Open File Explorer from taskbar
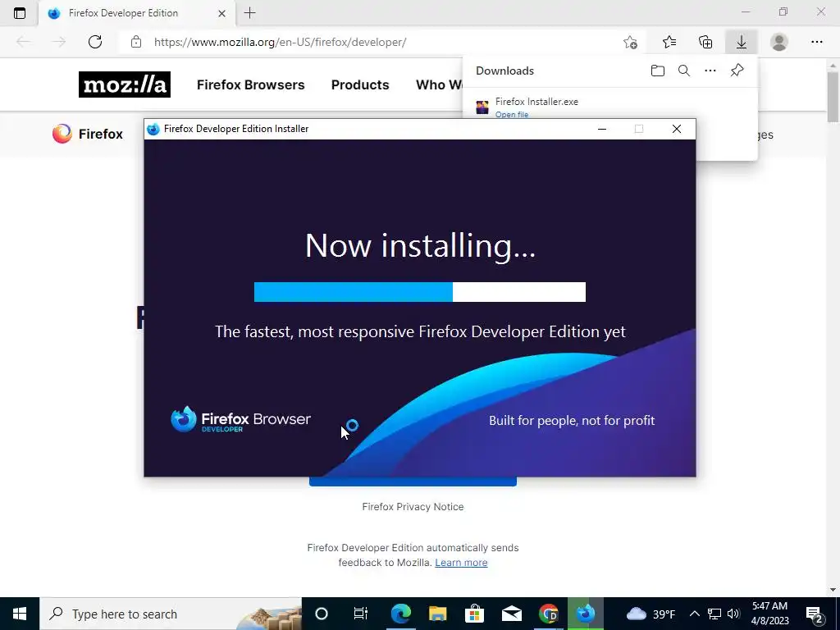Viewport: 840px width, 630px height. 438,614
